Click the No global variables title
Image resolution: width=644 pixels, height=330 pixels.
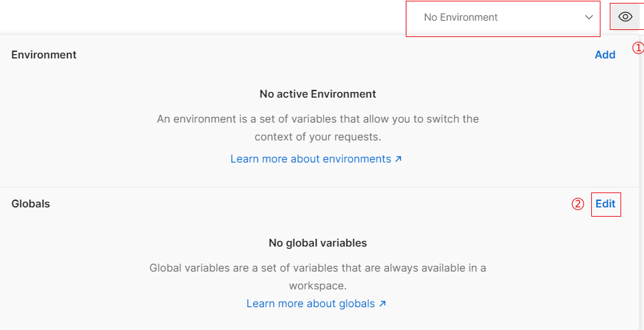pos(318,243)
